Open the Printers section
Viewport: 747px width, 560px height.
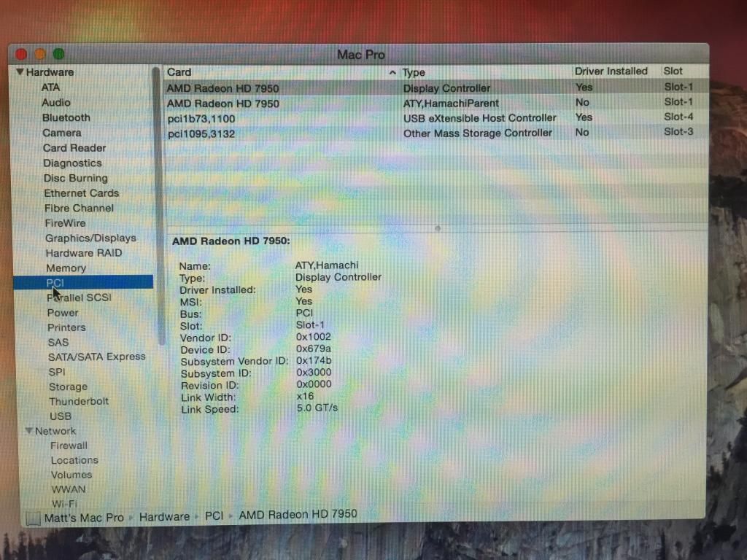66,327
